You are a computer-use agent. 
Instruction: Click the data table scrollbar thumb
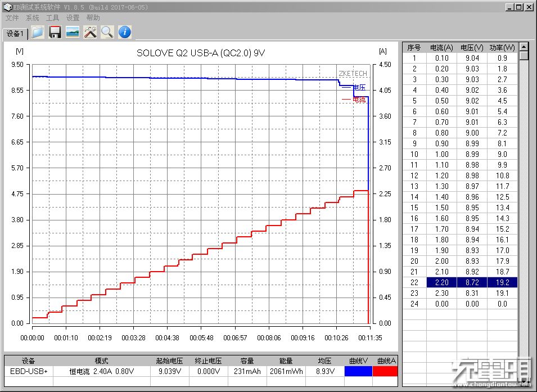pos(524,56)
